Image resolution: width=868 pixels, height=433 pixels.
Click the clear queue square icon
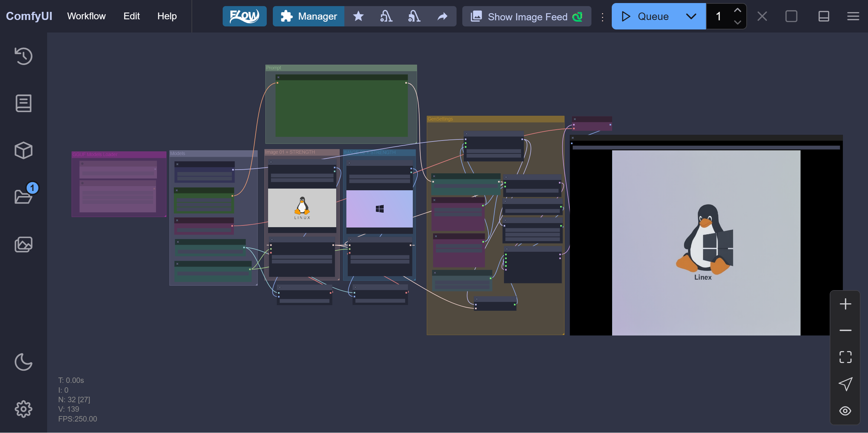[x=791, y=16]
